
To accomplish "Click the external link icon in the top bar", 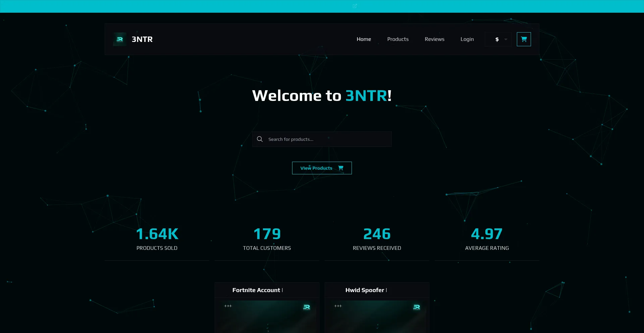I will pos(355,6).
